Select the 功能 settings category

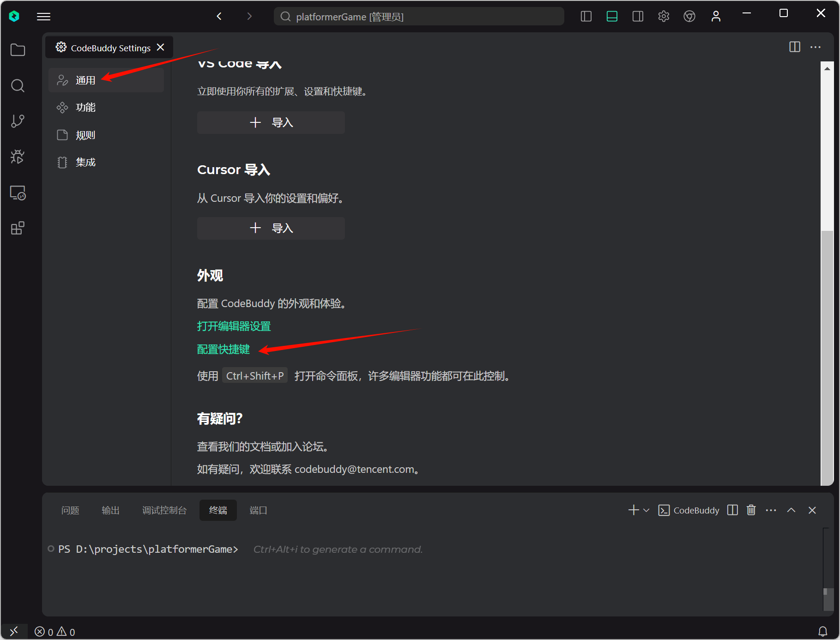pyautogui.click(x=106, y=108)
